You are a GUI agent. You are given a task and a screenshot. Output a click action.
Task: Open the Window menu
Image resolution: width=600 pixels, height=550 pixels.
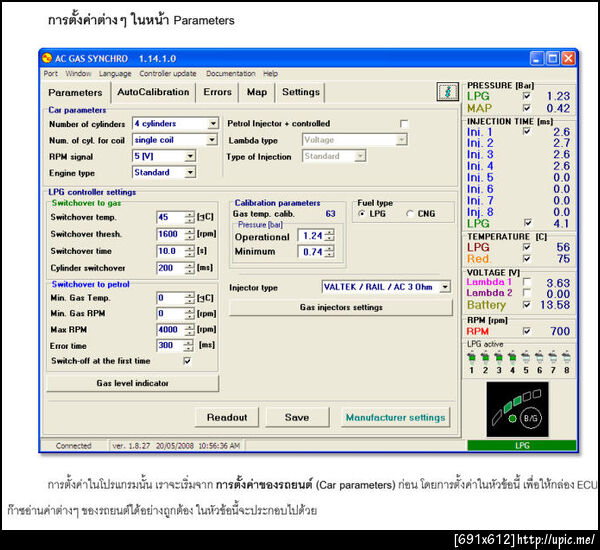coord(78,73)
